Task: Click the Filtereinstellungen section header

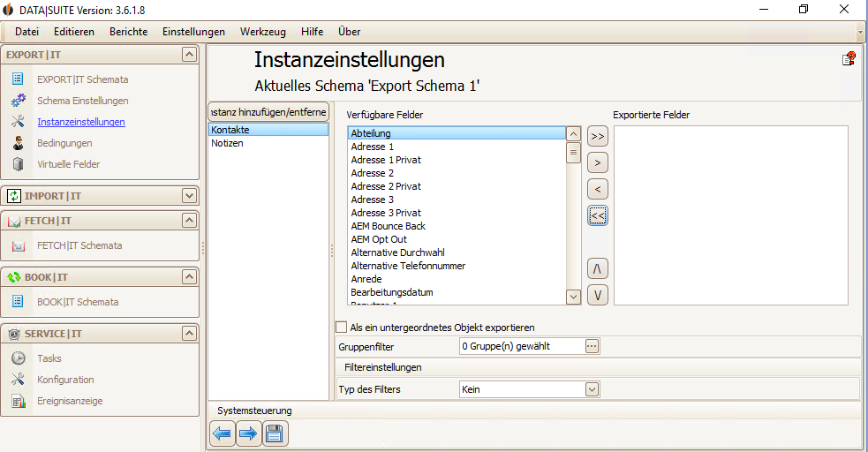Action: pyautogui.click(x=600, y=367)
